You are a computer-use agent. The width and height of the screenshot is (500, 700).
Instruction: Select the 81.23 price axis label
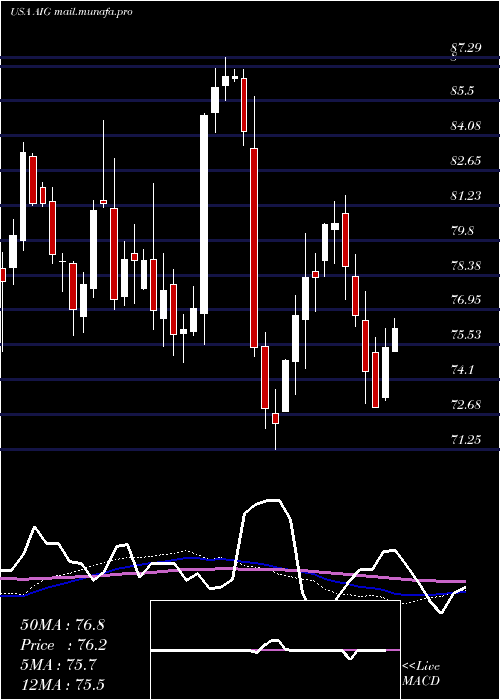467,196
